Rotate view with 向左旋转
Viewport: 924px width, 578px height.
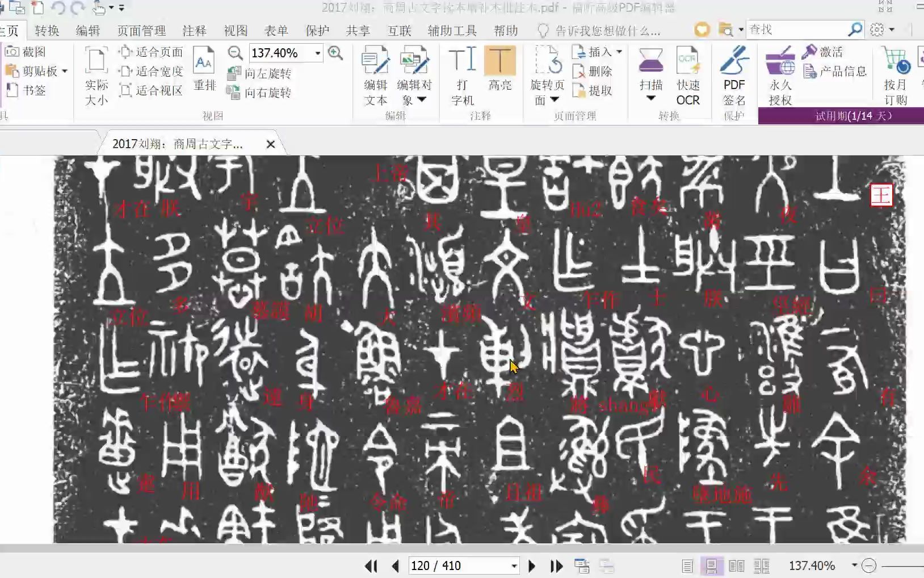(259, 73)
